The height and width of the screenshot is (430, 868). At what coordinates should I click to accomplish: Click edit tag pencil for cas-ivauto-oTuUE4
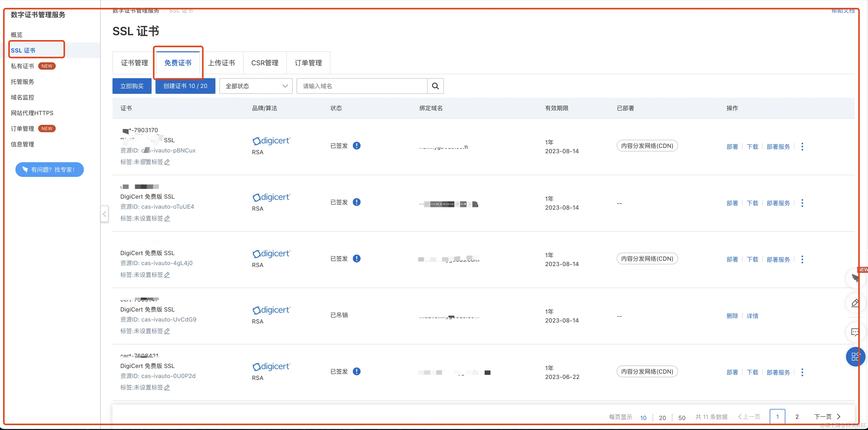click(167, 219)
